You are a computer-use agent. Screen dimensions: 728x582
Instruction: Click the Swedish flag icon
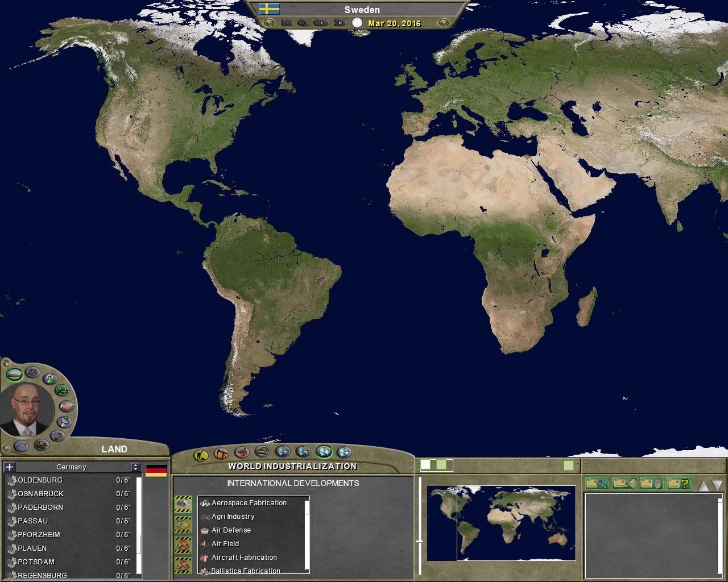pos(269,9)
